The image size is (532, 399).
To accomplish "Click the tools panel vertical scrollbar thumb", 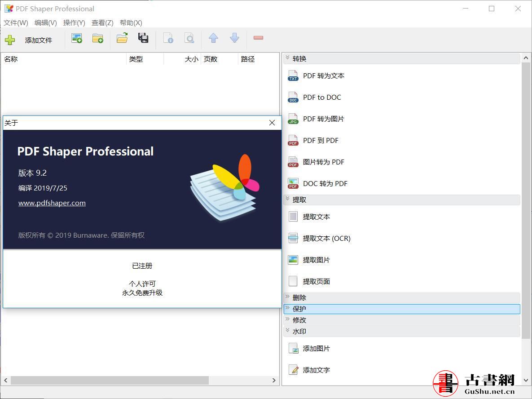I will 526,201.
